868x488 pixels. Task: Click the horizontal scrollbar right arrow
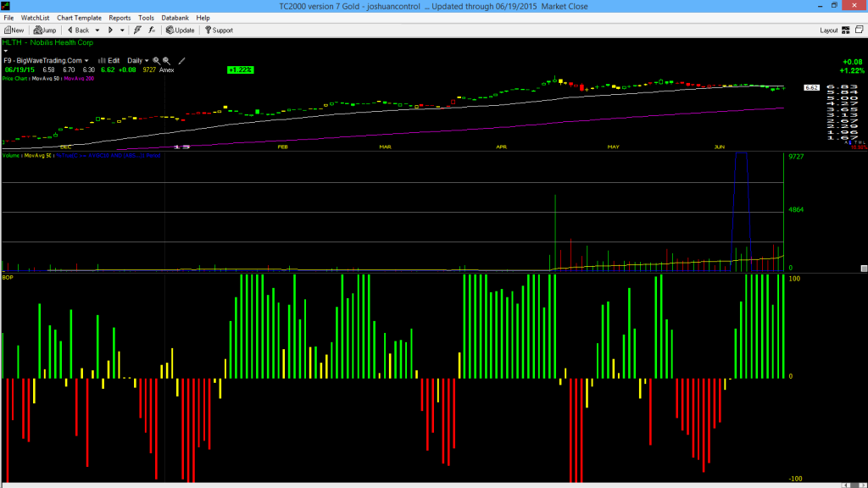[x=862, y=485]
